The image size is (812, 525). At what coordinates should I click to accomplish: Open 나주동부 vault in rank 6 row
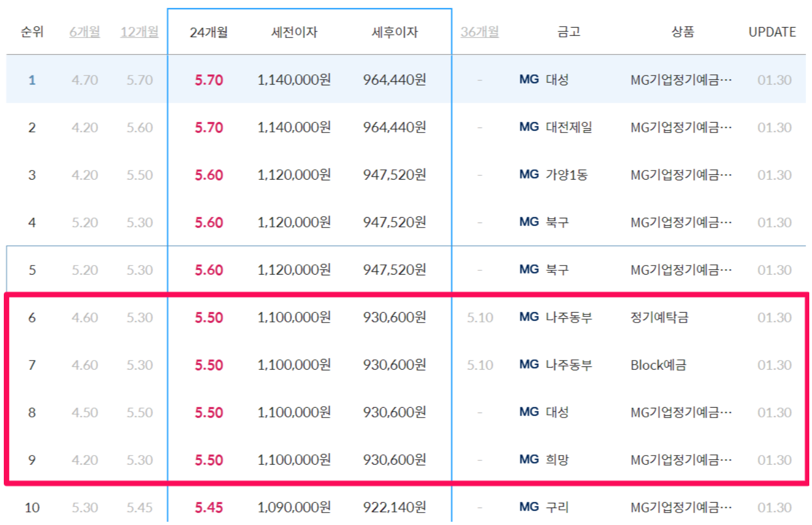pyautogui.click(x=569, y=317)
